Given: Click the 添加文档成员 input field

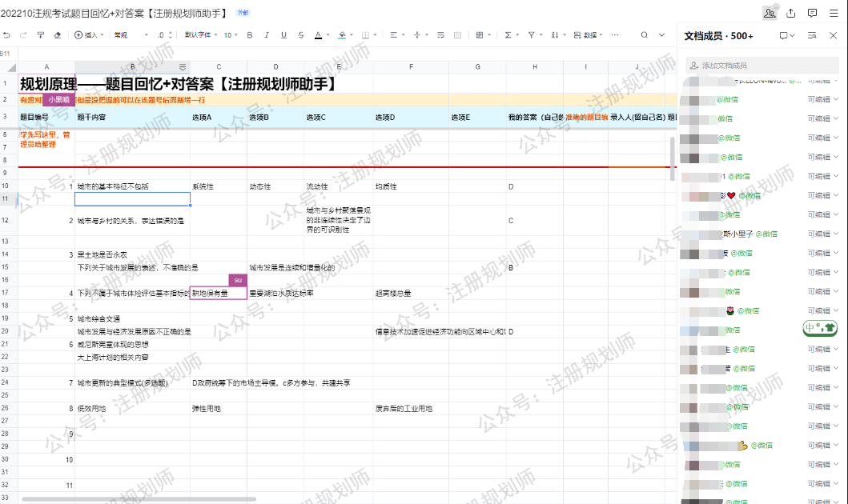Looking at the screenshot, I should (x=762, y=66).
